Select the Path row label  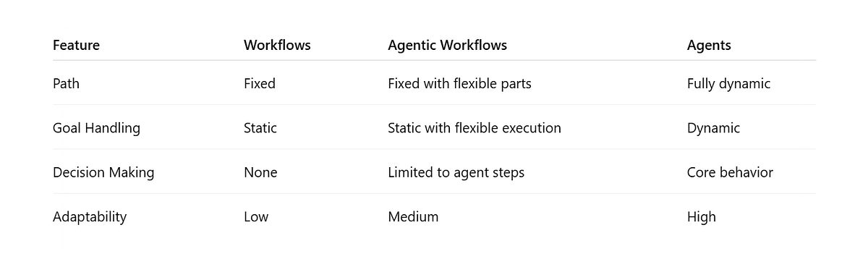pos(66,84)
